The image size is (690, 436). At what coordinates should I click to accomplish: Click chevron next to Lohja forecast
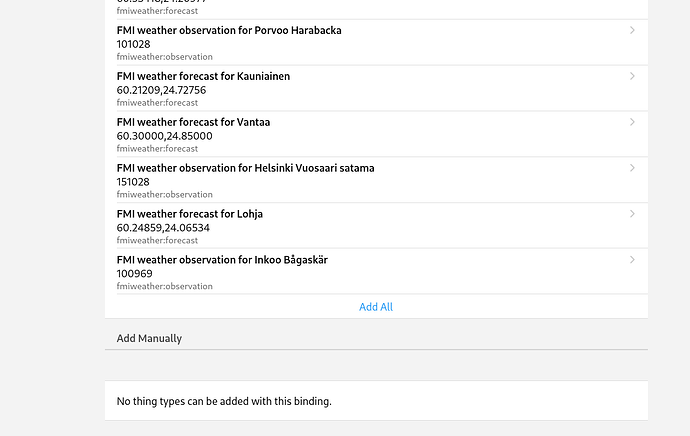[632, 214]
